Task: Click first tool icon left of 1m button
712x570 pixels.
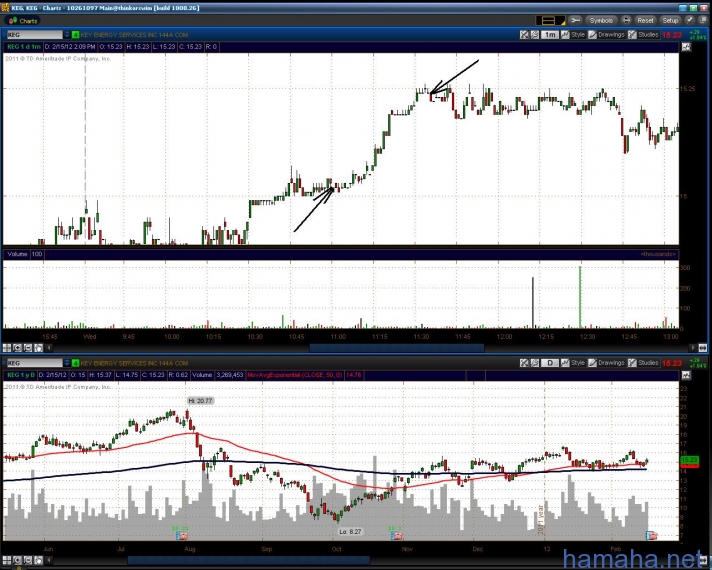Action: pos(524,35)
